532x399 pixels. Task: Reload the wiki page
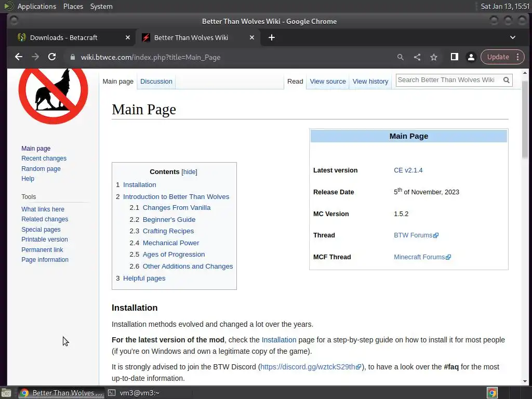point(52,57)
